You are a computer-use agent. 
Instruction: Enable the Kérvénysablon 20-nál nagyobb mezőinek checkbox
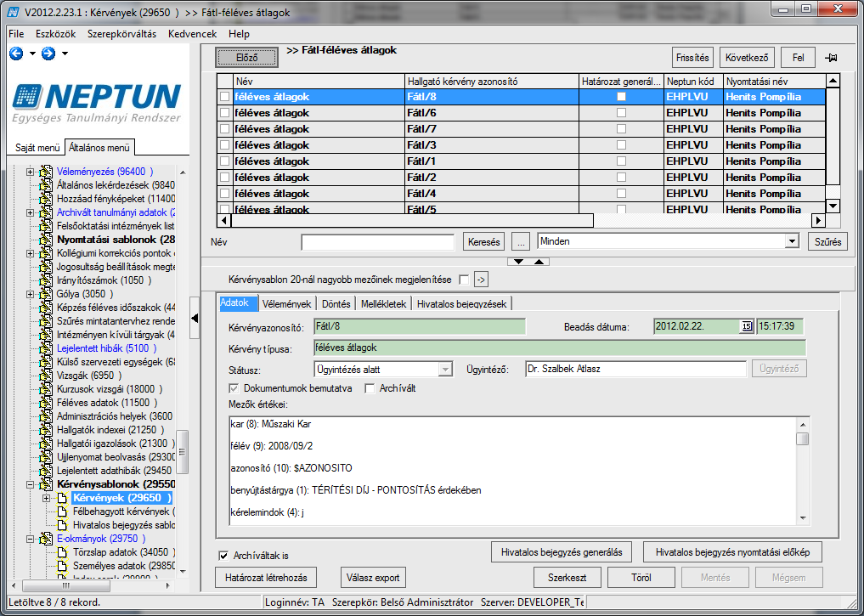[464, 280]
